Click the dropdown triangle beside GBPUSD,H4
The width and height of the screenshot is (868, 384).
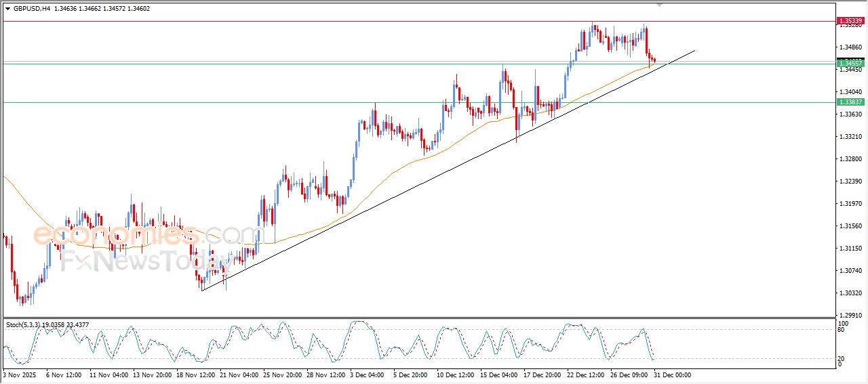[8, 9]
